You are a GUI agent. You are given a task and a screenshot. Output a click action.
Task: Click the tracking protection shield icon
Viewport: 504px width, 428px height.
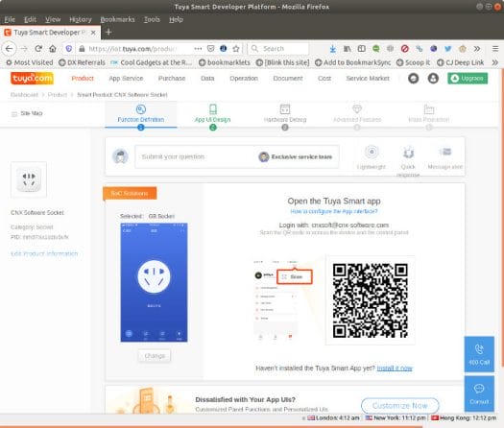(x=69, y=49)
